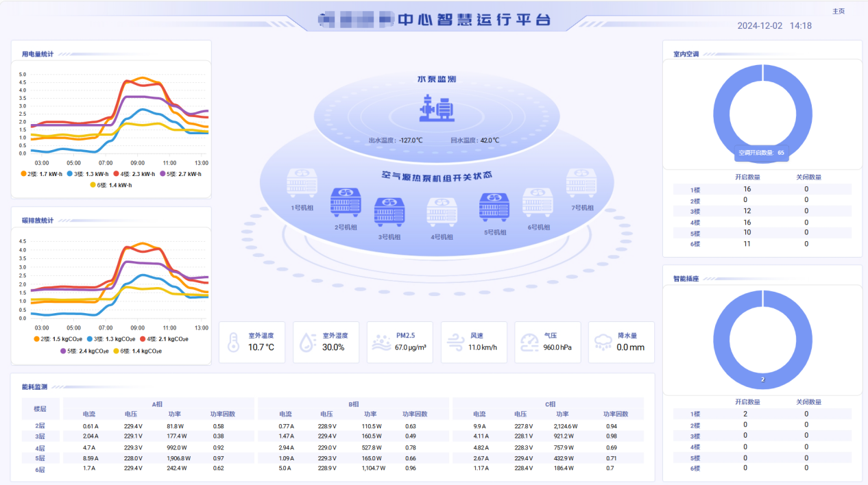Open the 主页 home link
This screenshot has width=868, height=485.
point(838,11)
